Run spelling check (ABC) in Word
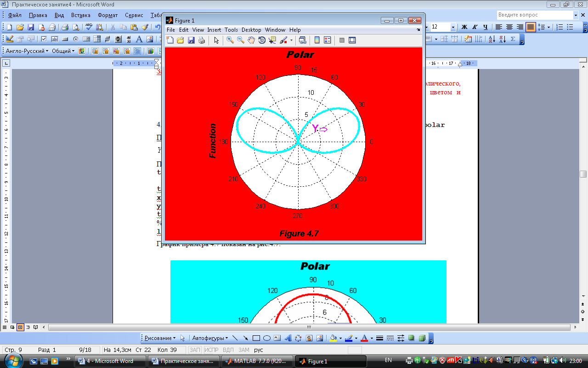 point(89,27)
